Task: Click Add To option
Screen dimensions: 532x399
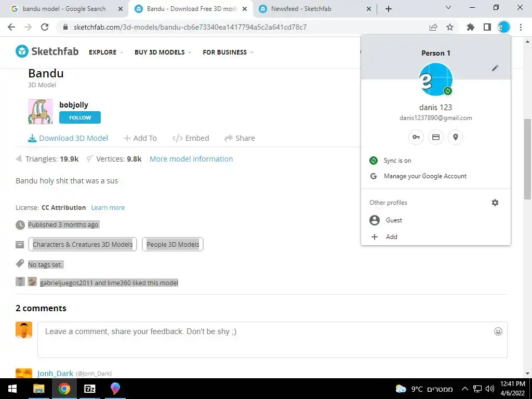Action: click(x=140, y=138)
